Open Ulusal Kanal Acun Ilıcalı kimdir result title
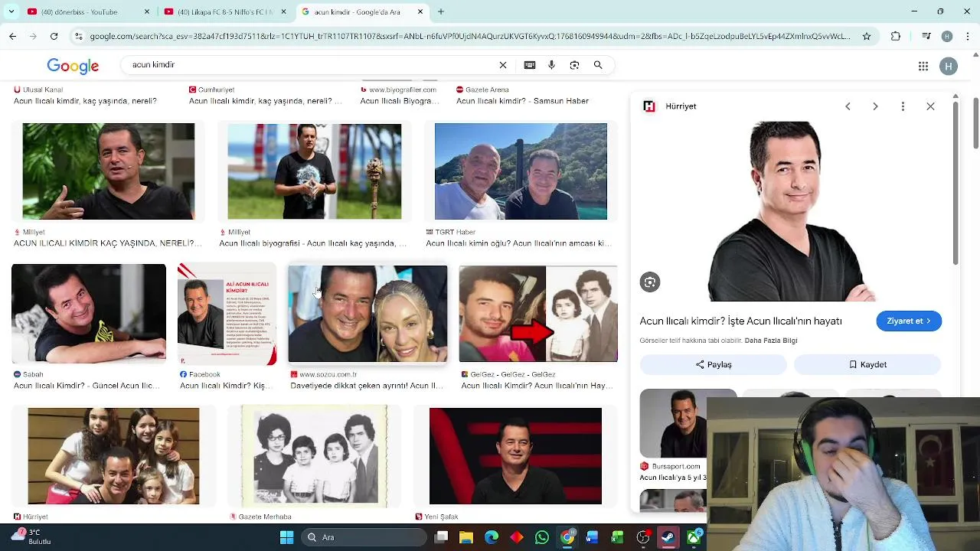Viewport: 980px width, 551px height. pos(85,101)
